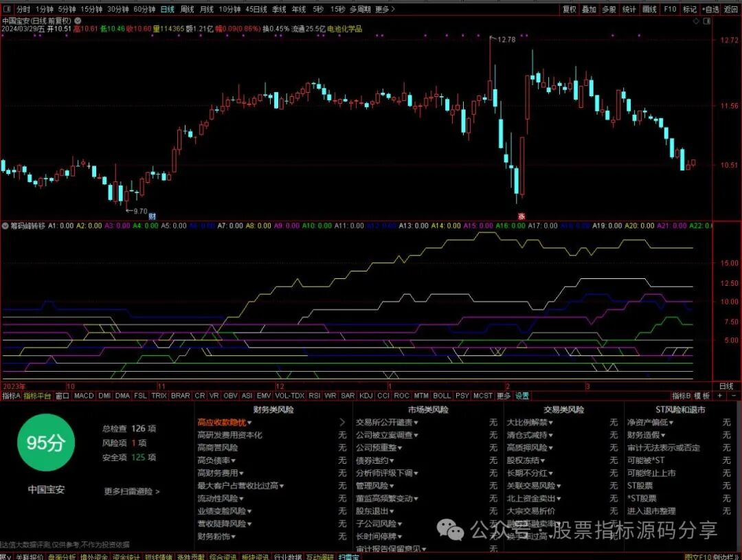Open the 模板 template tab
The width and height of the screenshot is (742, 560).
[x=703, y=396]
